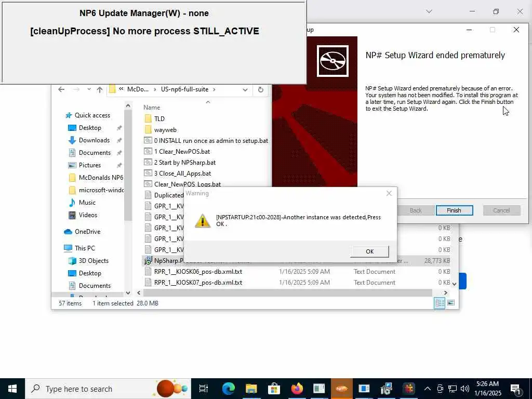Screen dimensions: 532x399
Task: Select RPR_1__KIOSK07_pos-db.xml.txt file
Action: point(193,282)
